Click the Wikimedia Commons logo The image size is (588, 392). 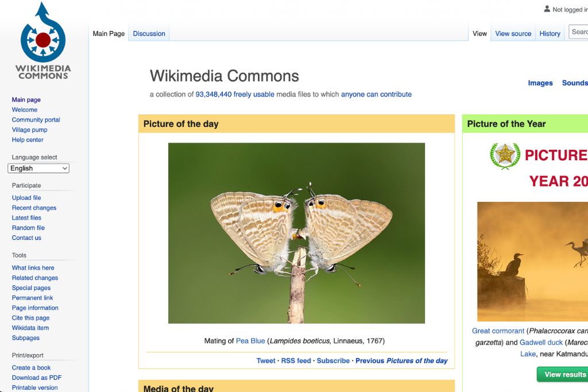[x=43, y=40]
